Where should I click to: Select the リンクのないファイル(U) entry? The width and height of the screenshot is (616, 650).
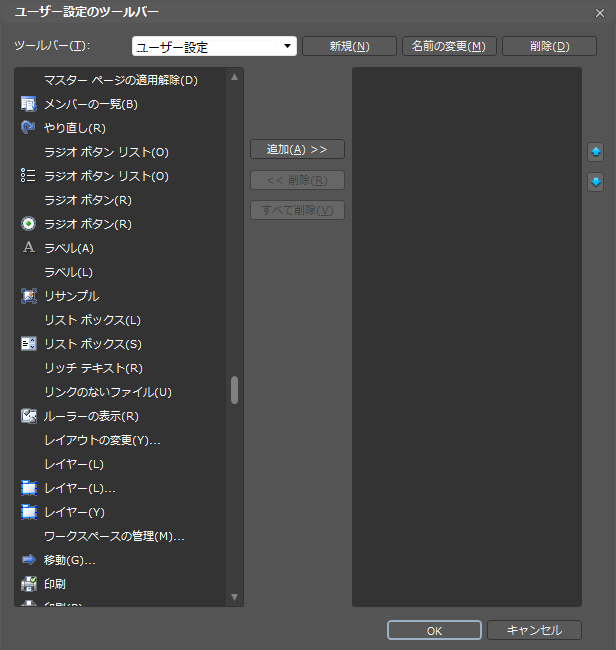click(121, 392)
